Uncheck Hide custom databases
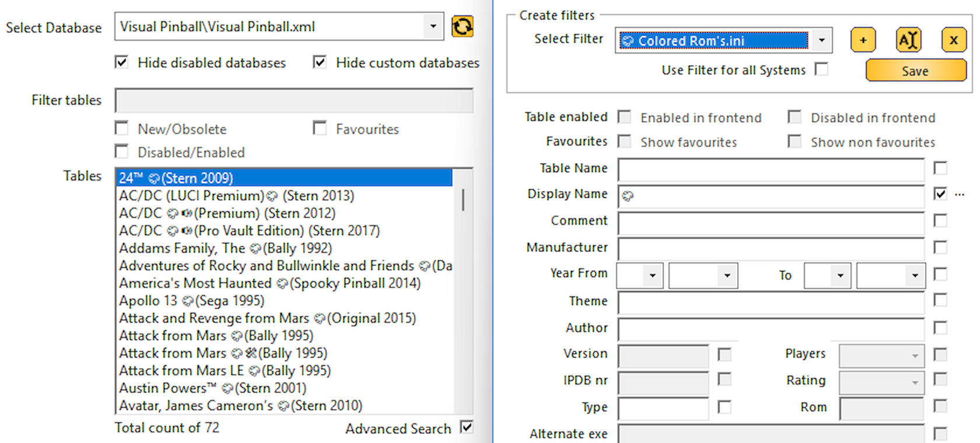Screen dimensions: 980x443 pos(320,62)
